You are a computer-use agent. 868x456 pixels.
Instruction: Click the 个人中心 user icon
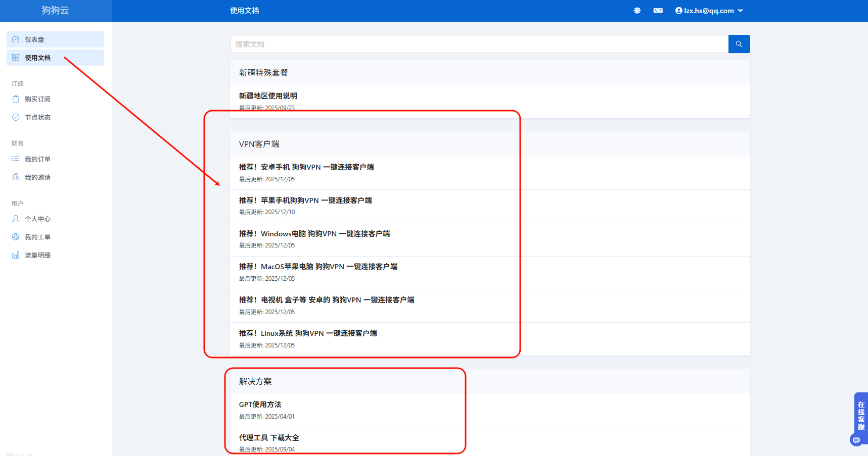[16, 219]
